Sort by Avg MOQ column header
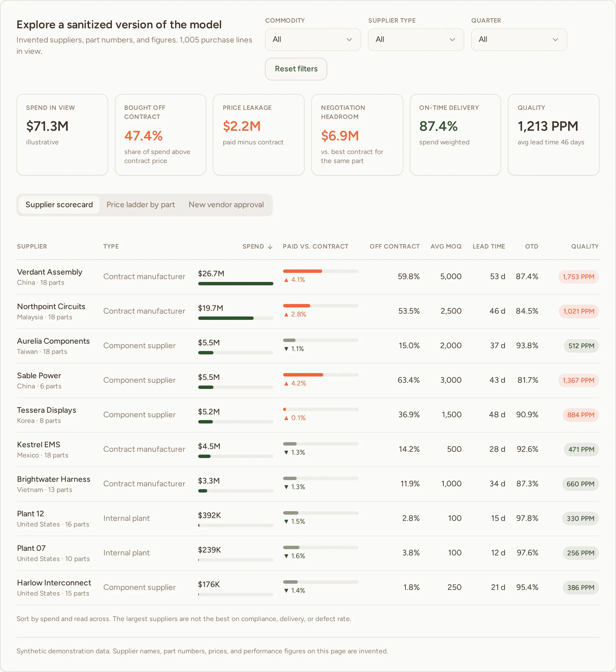This screenshot has height=672, width=616. pos(446,246)
